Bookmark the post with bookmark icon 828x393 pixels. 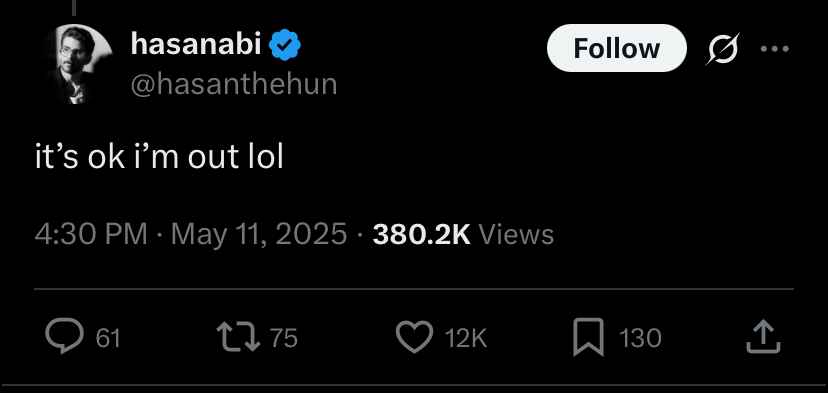588,336
